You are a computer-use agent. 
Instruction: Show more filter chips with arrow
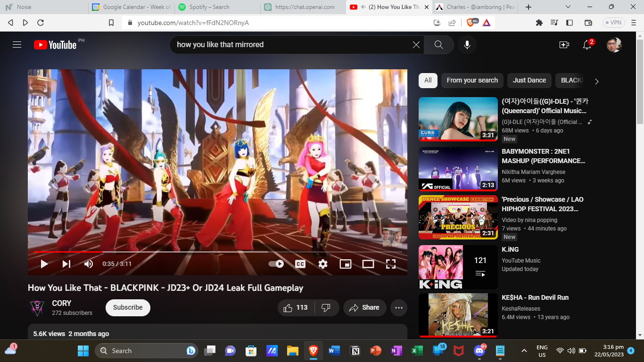tap(596, 81)
